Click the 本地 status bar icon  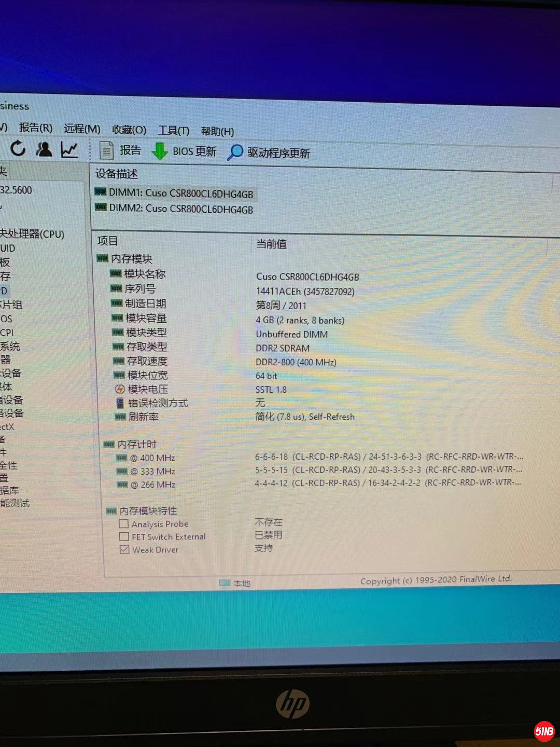click(225, 583)
